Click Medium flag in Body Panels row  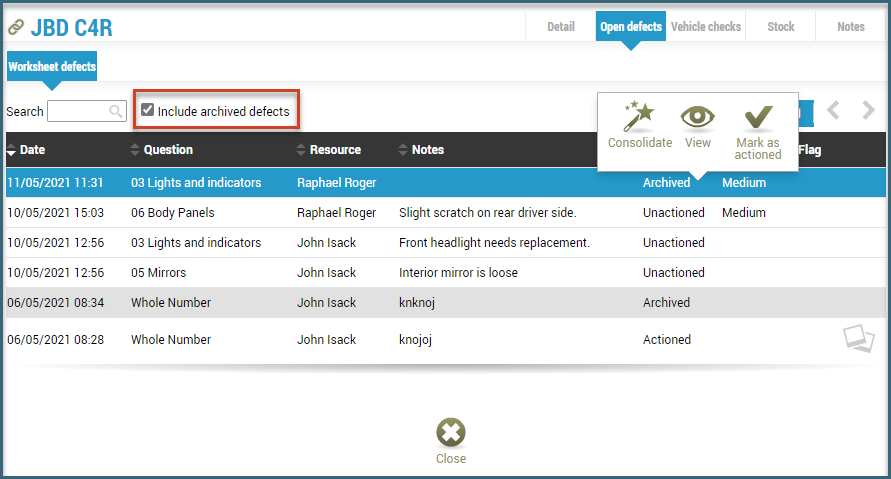click(x=744, y=213)
